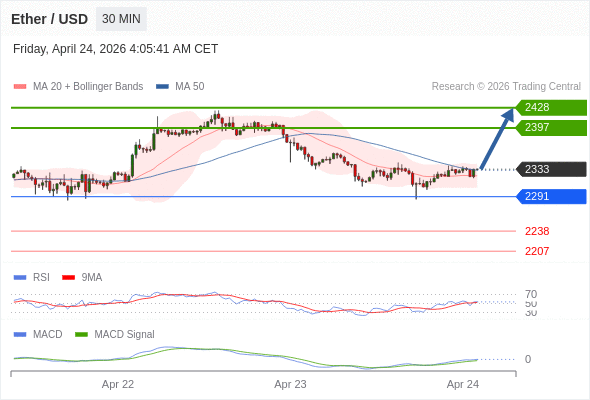590x400 pixels.
Task: Click the red 9MA legend swatch
Action: [68, 278]
